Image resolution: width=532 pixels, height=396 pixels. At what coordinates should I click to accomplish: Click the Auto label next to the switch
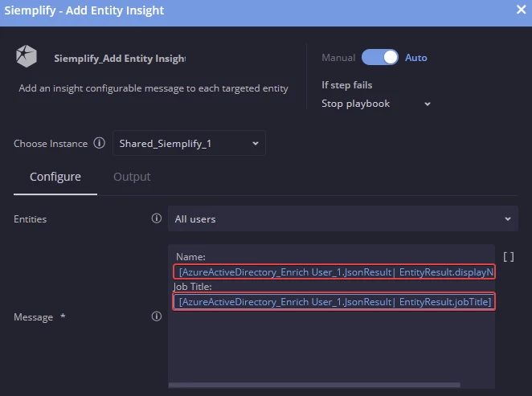(x=416, y=58)
